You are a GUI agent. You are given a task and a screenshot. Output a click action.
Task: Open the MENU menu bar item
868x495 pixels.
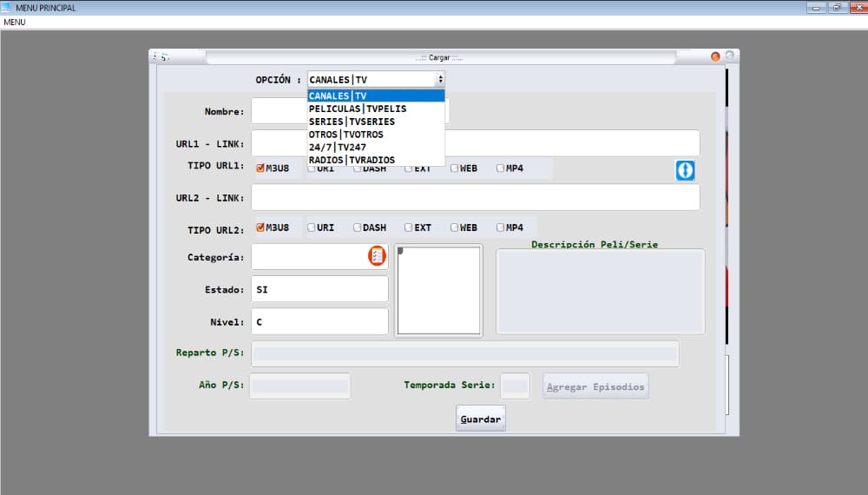pyautogui.click(x=15, y=23)
